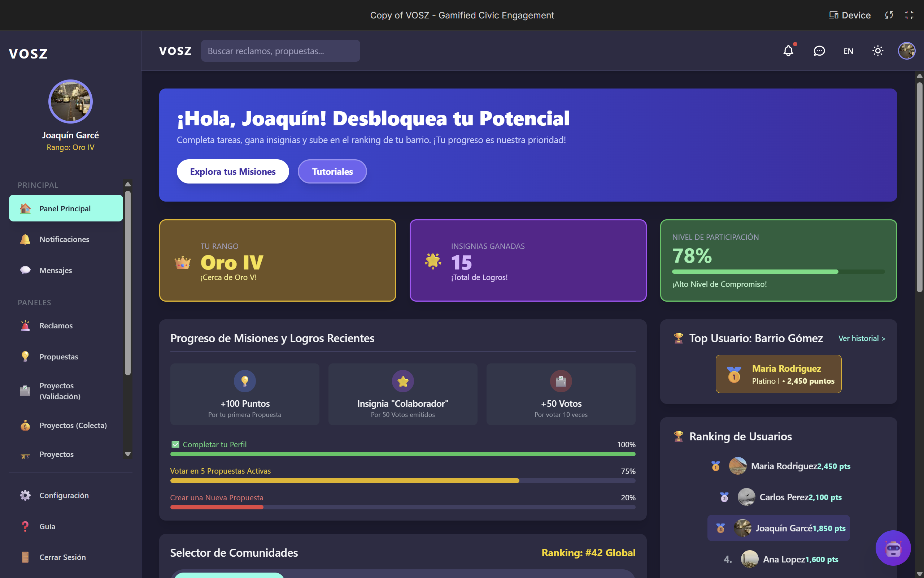The width and height of the screenshot is (924, 578).
Task: Click the reload preview icon
Action: (x=889, y=15)
